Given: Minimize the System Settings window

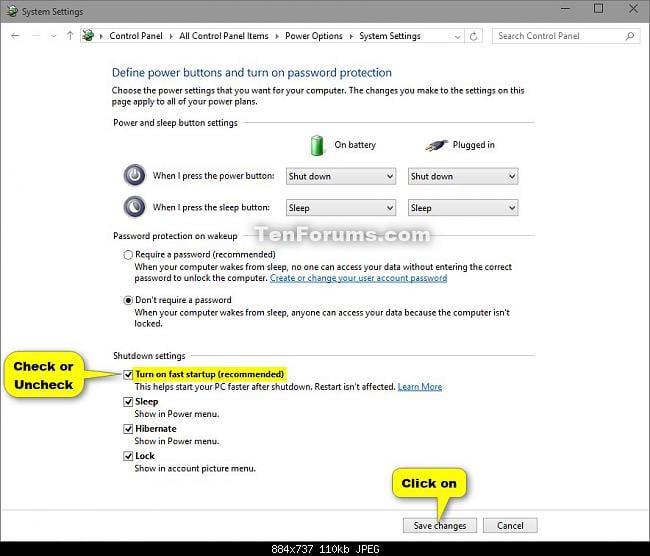Looking at the screenshot, I should (x=565, y=9).
